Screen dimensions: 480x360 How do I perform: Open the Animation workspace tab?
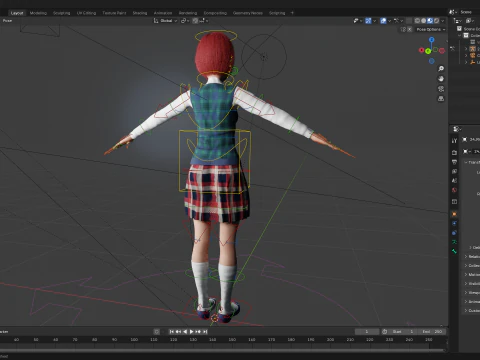click(x=163, y=13)
